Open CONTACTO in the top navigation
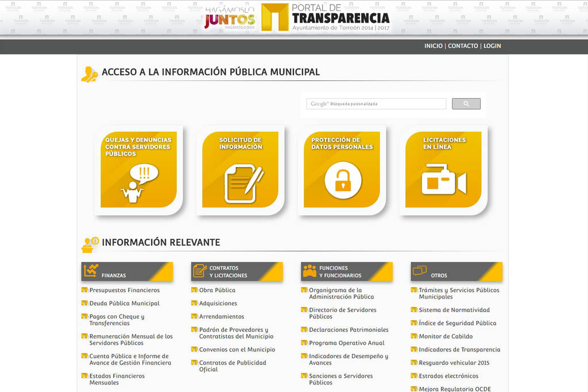 pos(463,46)
